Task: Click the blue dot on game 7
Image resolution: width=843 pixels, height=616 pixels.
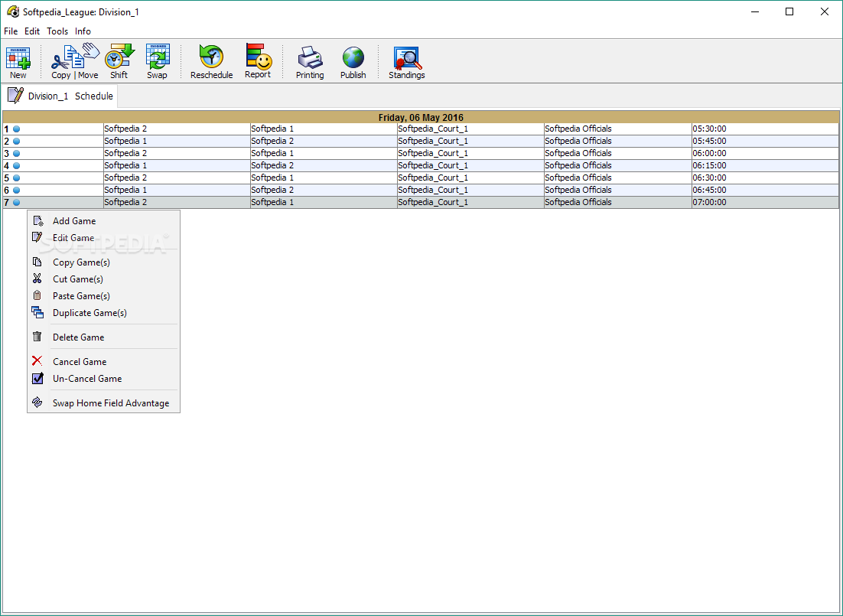Action: 16,202
